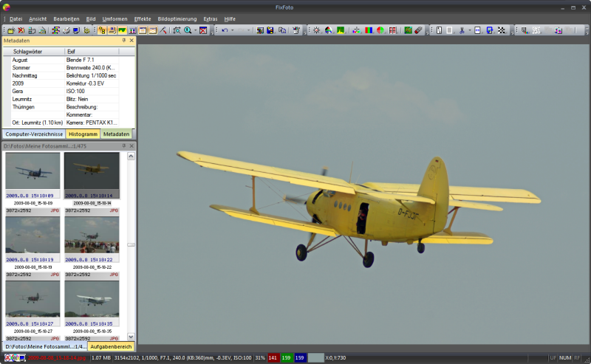Open the dropdown arrow next to undo
Viewport: 591px width, 364px height.
click(232, 30)
